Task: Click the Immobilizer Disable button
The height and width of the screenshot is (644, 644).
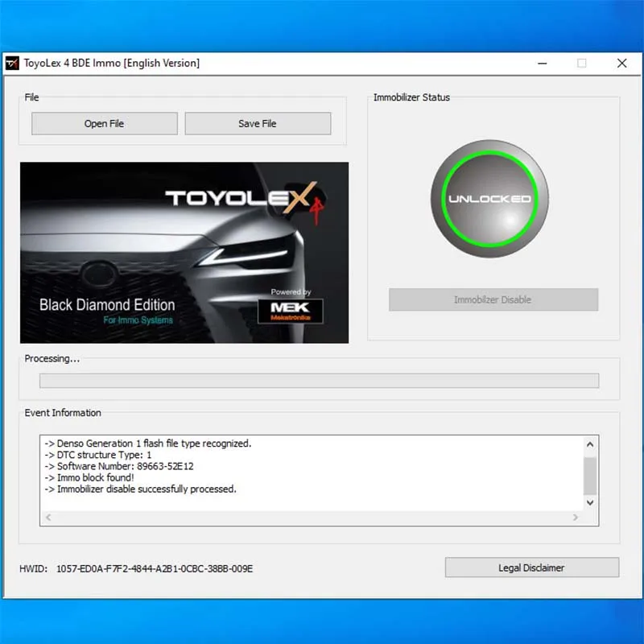Action: click(x=493, y=299)
